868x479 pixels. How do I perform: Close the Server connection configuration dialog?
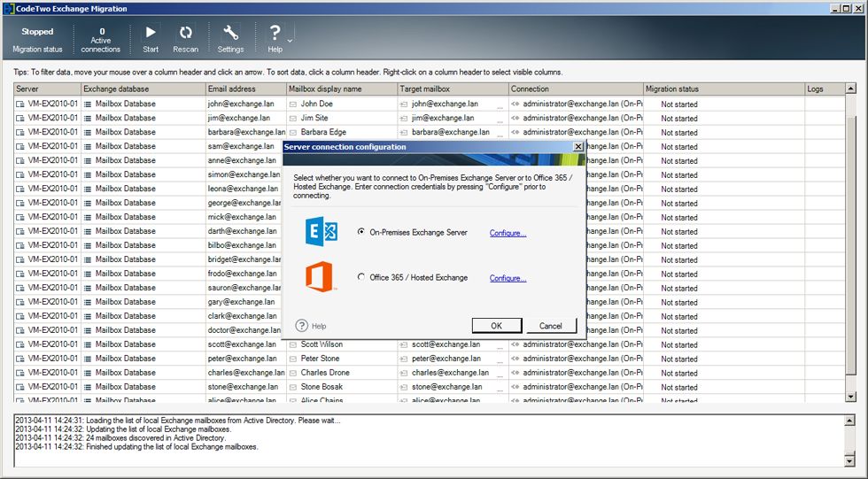coord(577,147)
